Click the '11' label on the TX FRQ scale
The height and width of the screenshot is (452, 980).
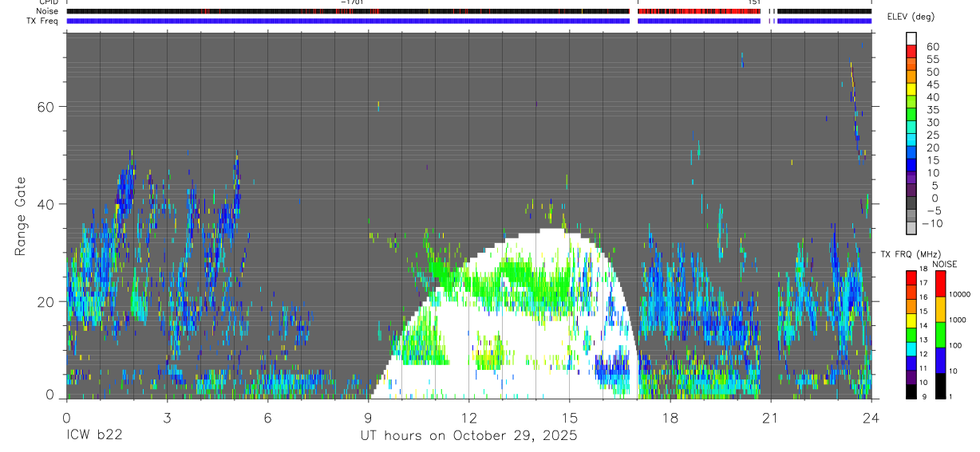click(x=923, y=368)
